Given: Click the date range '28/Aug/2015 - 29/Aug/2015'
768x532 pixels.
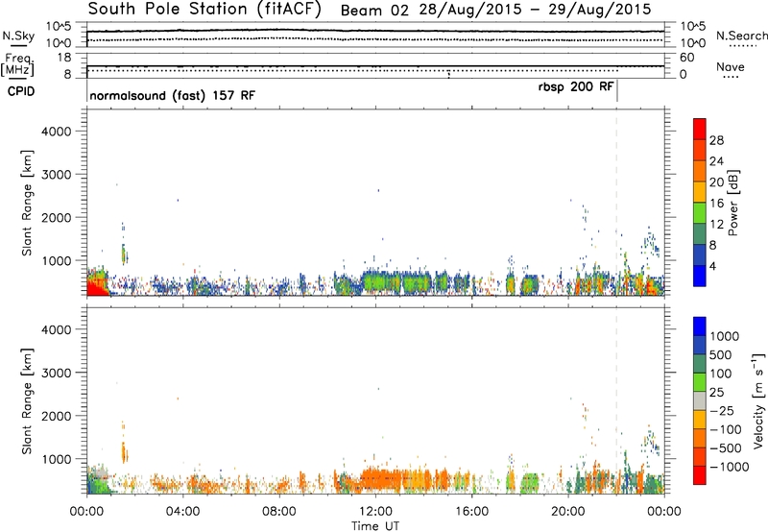Looking at the screenshot, I should point(535,10).
